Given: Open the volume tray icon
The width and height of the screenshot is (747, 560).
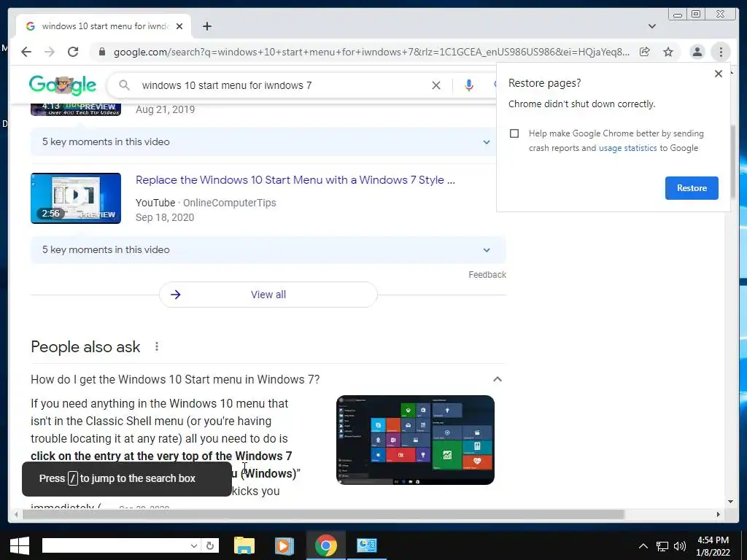Looking at the screenshot, I should pyautogui.click(x=680, y=545).
